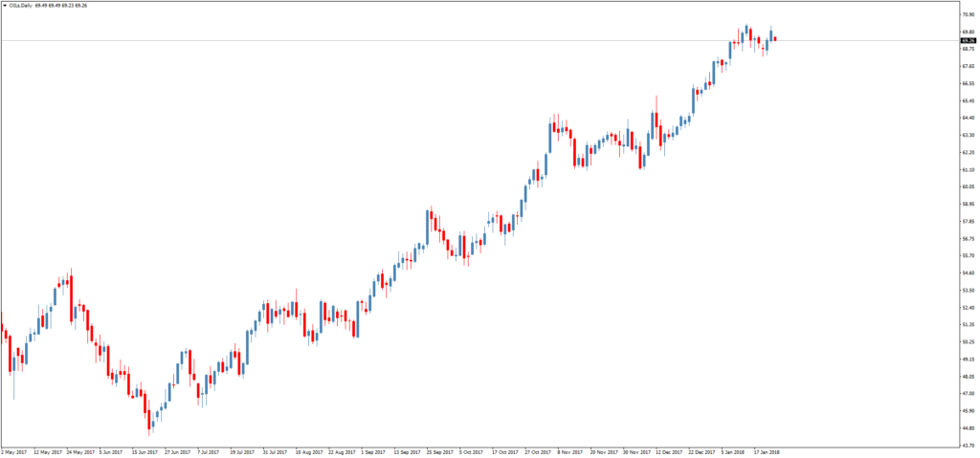
Task: Select the 22 Dec 2017 date label
Action: (x=703, y=452)
